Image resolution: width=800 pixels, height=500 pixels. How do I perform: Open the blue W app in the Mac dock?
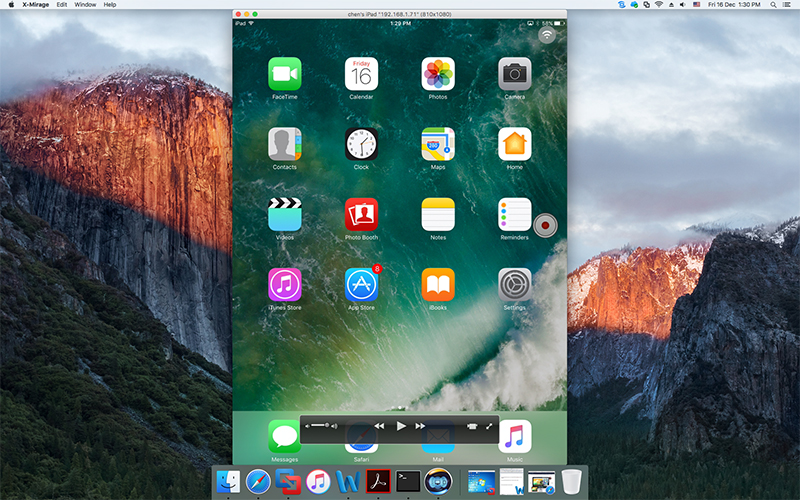point(348,482)
